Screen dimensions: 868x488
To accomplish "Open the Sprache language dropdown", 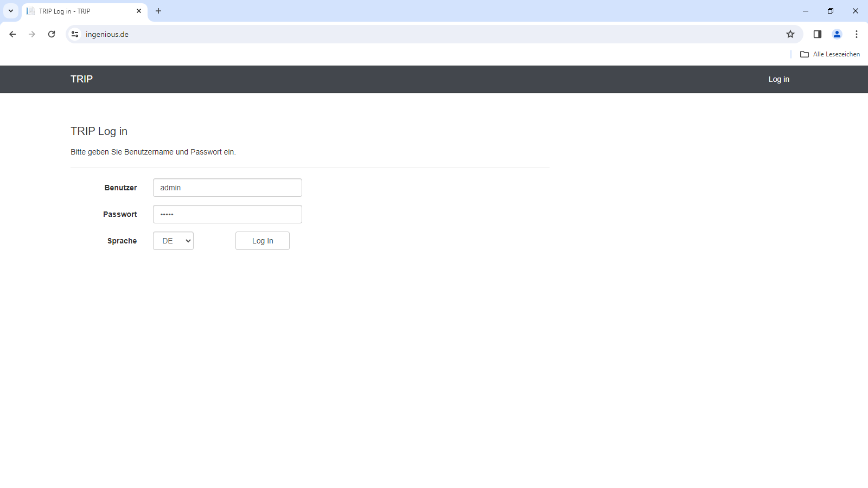I will coord(173,241).
